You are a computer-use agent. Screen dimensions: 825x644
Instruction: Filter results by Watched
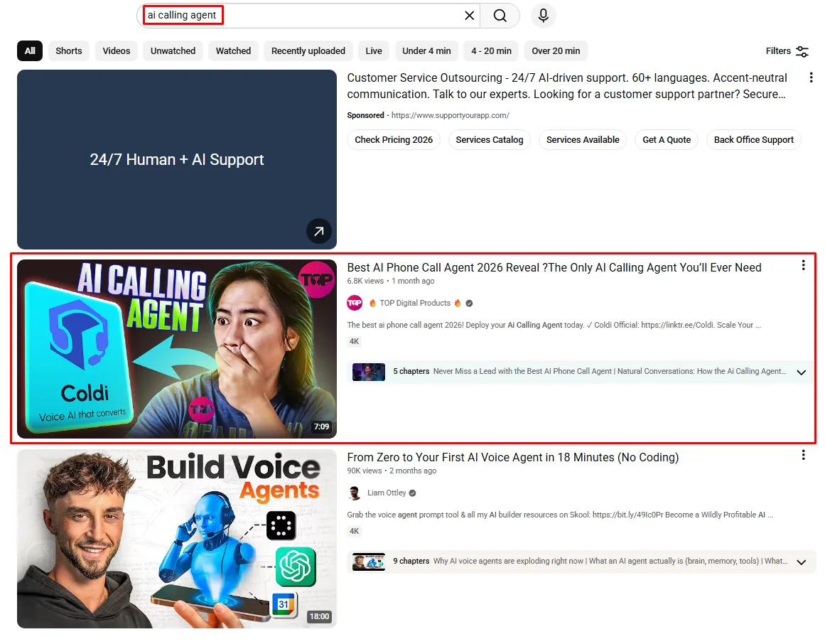click(x=234, y=51)
